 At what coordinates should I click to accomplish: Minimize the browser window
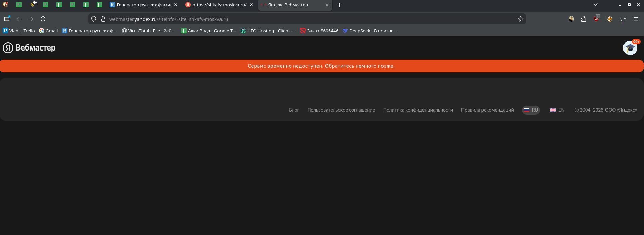tap(620, 5)
